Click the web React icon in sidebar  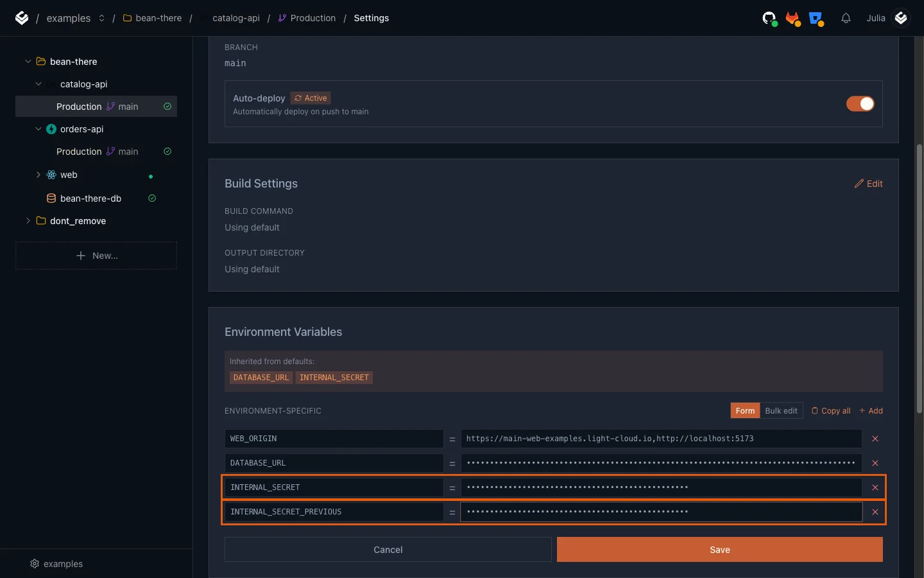51,175
